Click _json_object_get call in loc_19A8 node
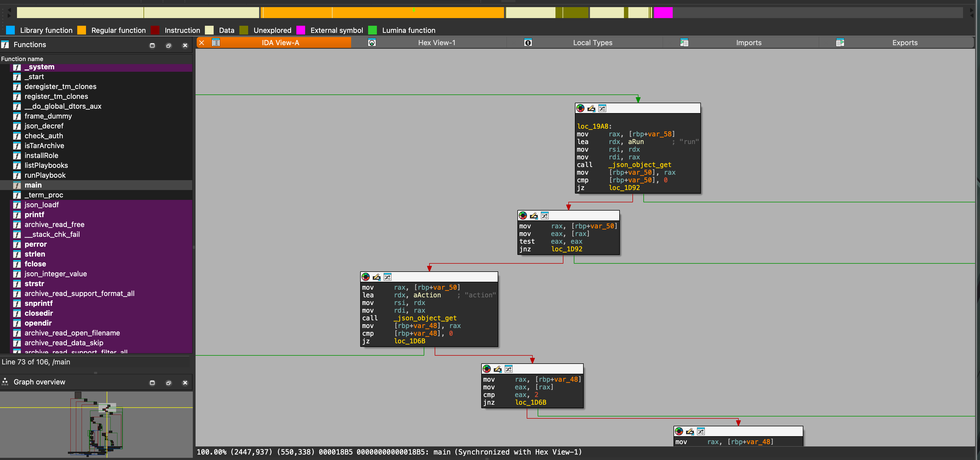This screenshot has width=980, height=460. (x=640, y=165)
